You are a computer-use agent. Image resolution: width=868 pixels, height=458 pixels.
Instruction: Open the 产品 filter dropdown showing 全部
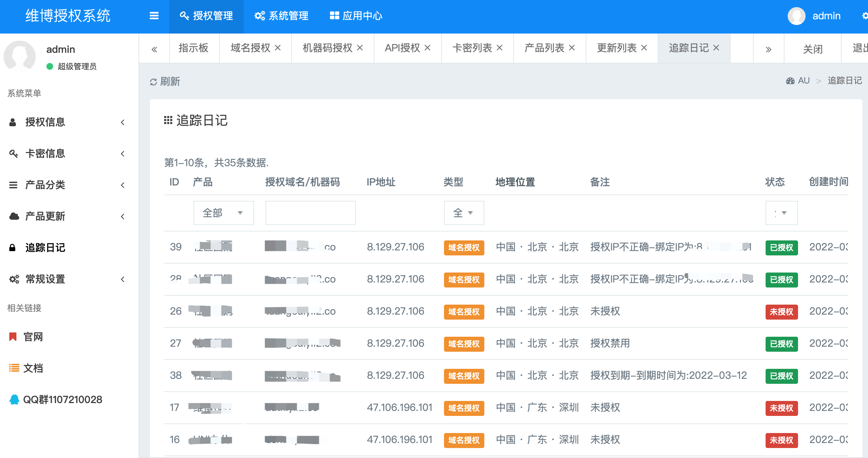[223, 213]
